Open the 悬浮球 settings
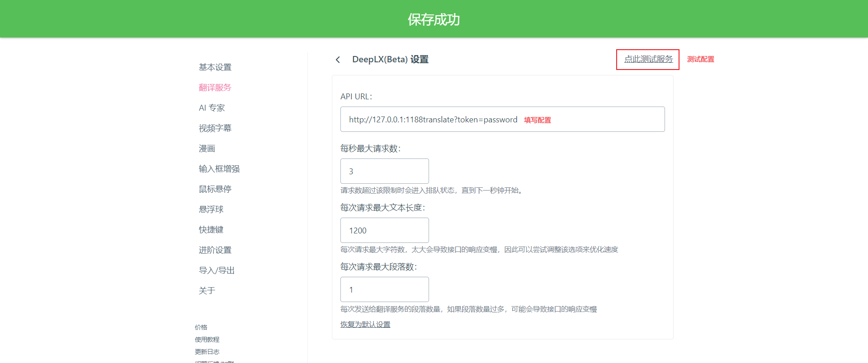 (211, 209)
